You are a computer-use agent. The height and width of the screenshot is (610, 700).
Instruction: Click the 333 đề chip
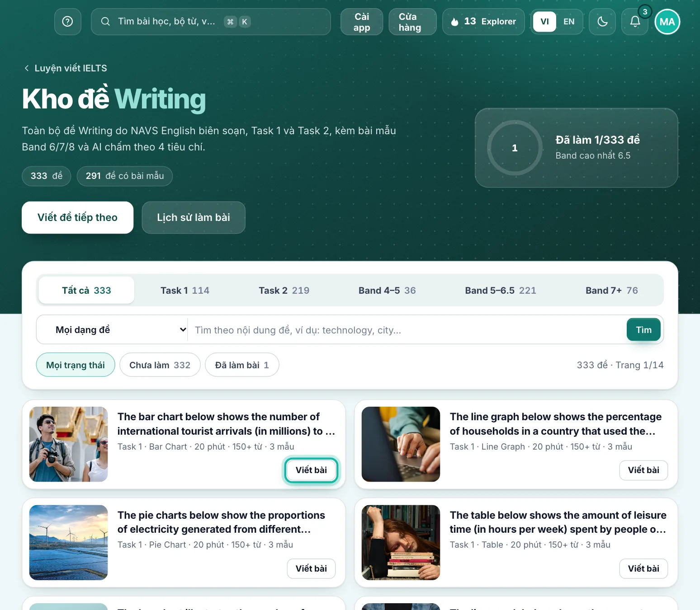(x=47, y=176)
